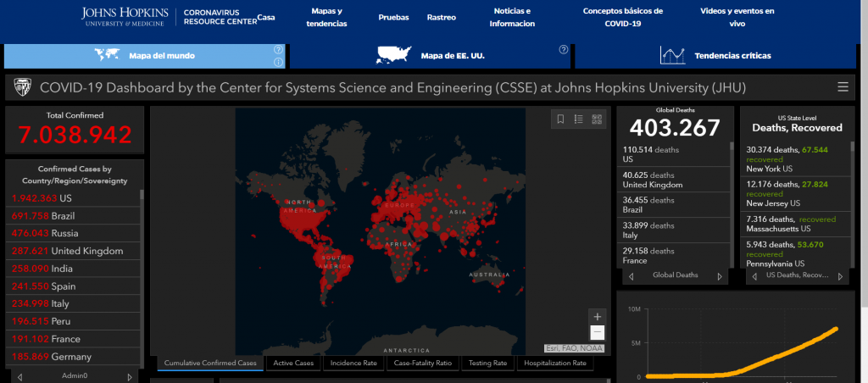Open Pruebas in the top navigation
This screenshot has width=868, height=383.
click(393, 17)
